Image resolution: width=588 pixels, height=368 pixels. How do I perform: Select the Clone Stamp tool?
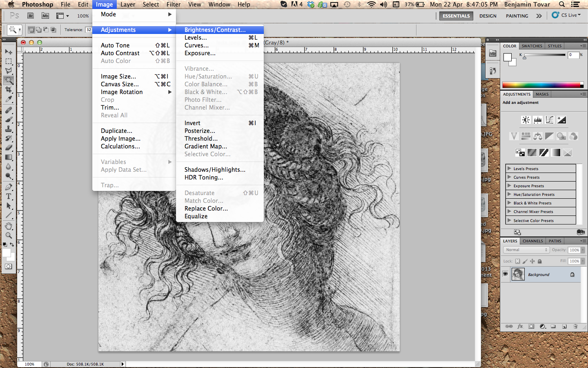(x=9, y=129)
